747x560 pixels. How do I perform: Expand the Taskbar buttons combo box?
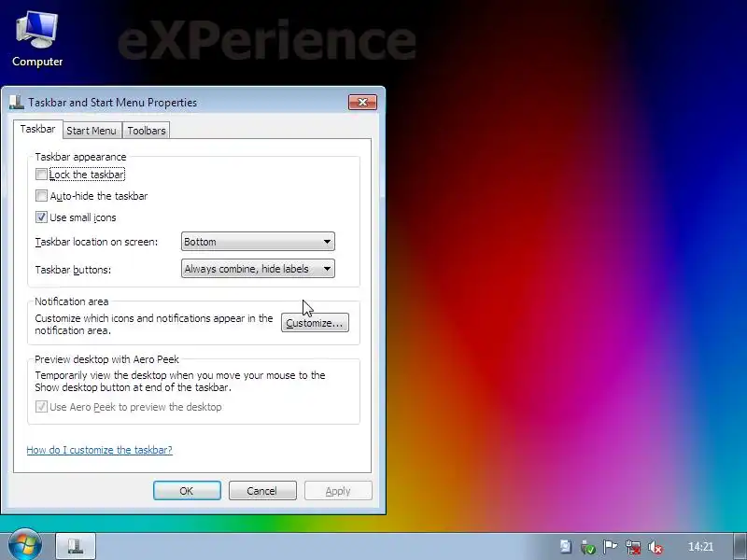tap(258, 269)
